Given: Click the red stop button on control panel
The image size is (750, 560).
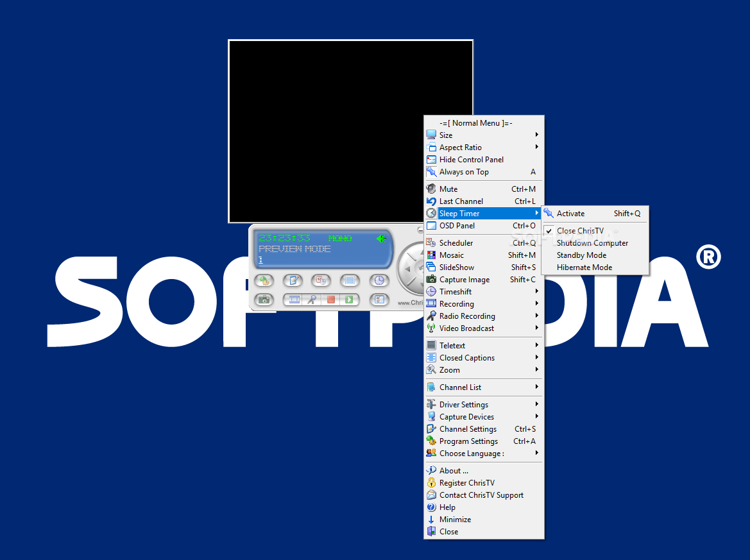Looking at the screenshot, I should point(330,300).
